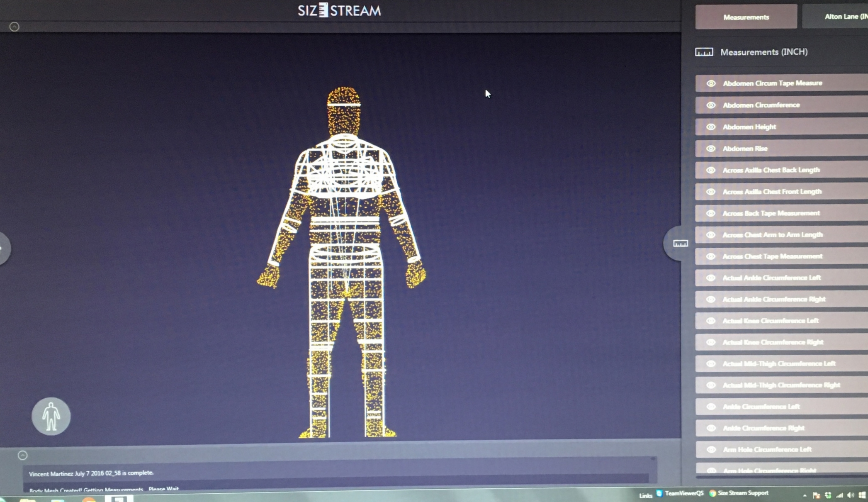Select the body figure icon bottom-left

(x=51, y=416)
